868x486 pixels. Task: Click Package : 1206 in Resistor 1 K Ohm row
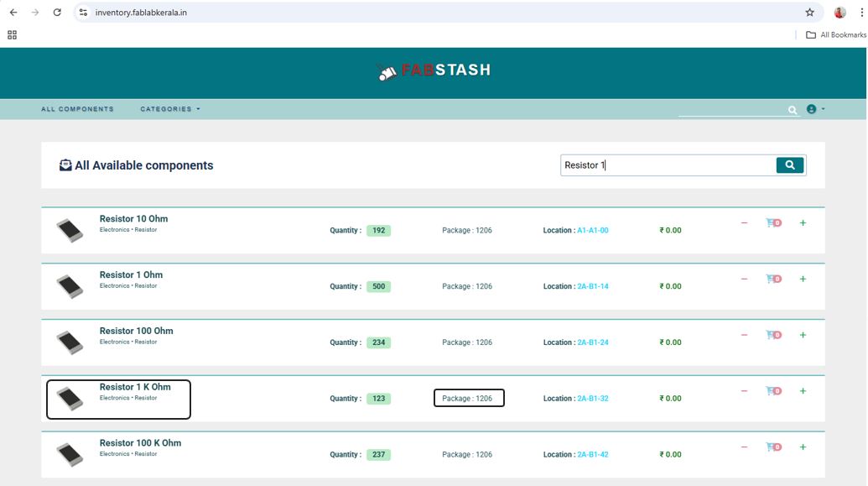pyautogui.click(x=467, y=399)
